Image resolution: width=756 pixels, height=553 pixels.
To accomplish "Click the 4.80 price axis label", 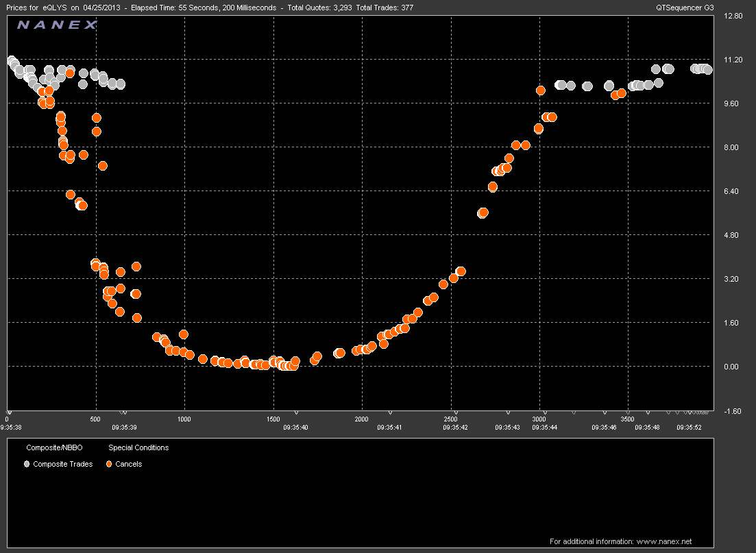I will pyautogui.click(x=731, y=235).
